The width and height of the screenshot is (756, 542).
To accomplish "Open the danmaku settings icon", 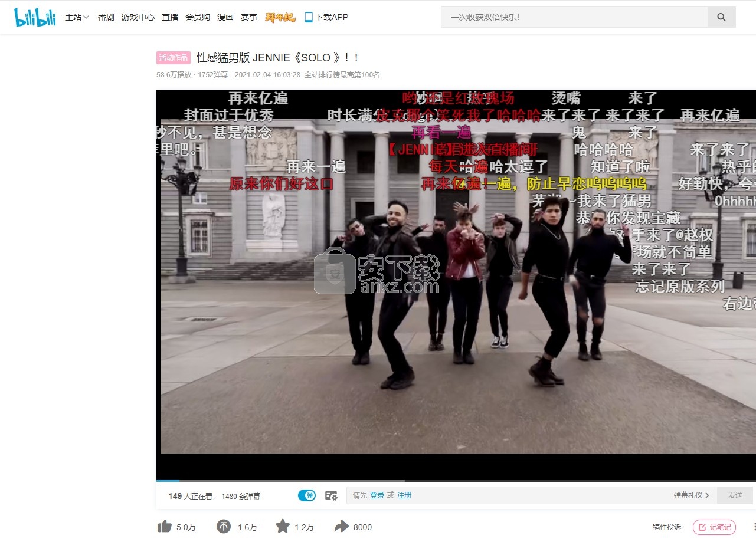I will click(331, 495).
